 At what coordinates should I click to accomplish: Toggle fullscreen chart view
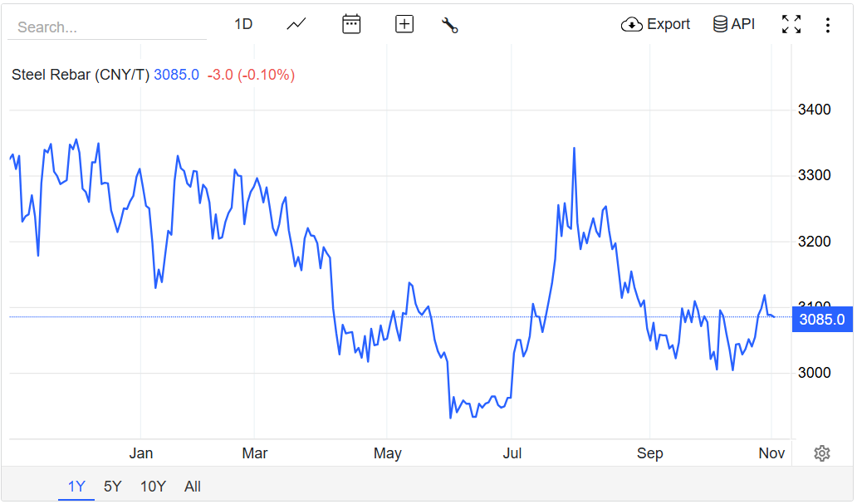pyautogui.click(x=791, y=24)
